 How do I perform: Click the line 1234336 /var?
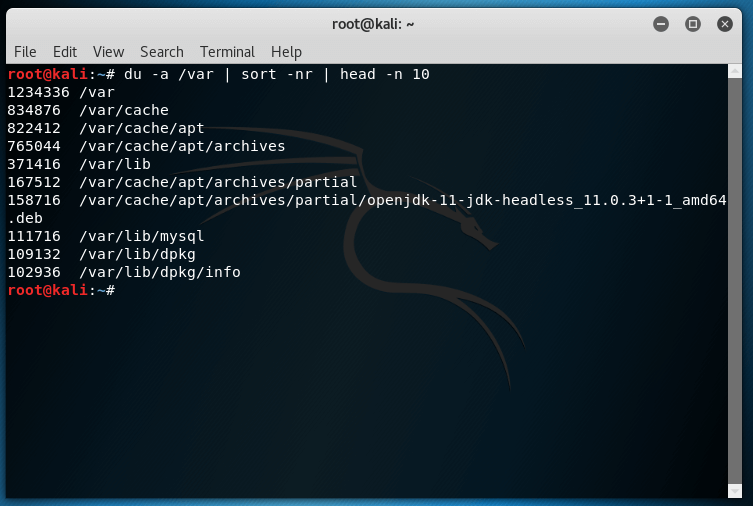click(x=61, y=92)
